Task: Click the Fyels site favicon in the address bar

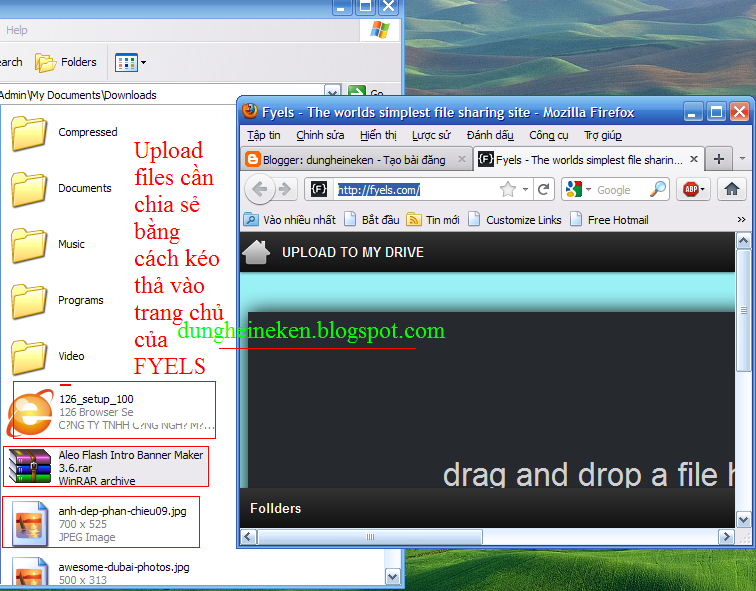Action: point(319,189)
